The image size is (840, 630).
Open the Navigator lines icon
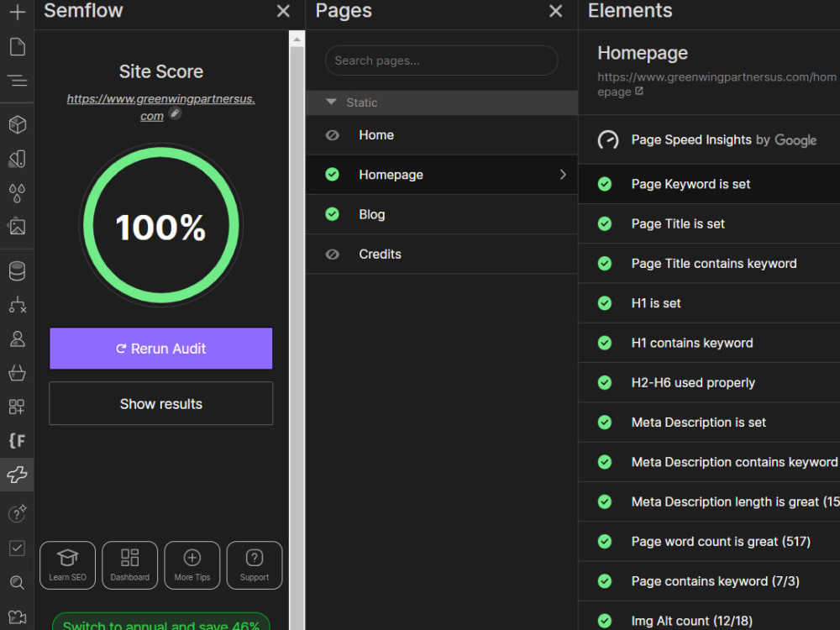click(17, 81)
